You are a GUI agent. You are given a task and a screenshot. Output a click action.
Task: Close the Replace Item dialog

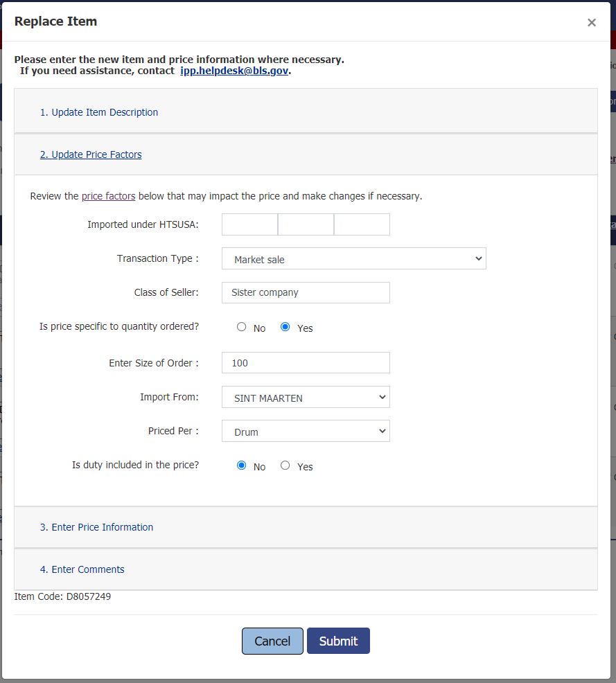pos(591,23)
